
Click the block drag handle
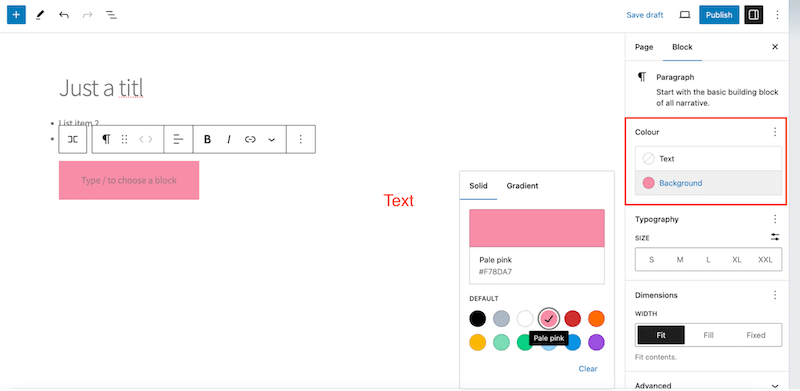[124, 139]
